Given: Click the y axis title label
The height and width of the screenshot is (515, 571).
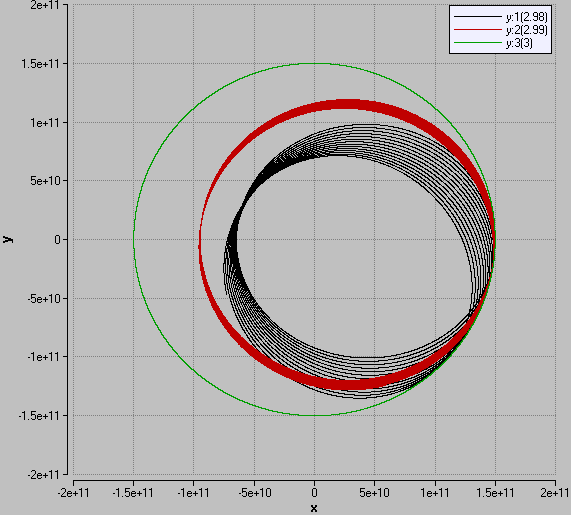Looking at the screenshot, I should click(x=7, y=239).
